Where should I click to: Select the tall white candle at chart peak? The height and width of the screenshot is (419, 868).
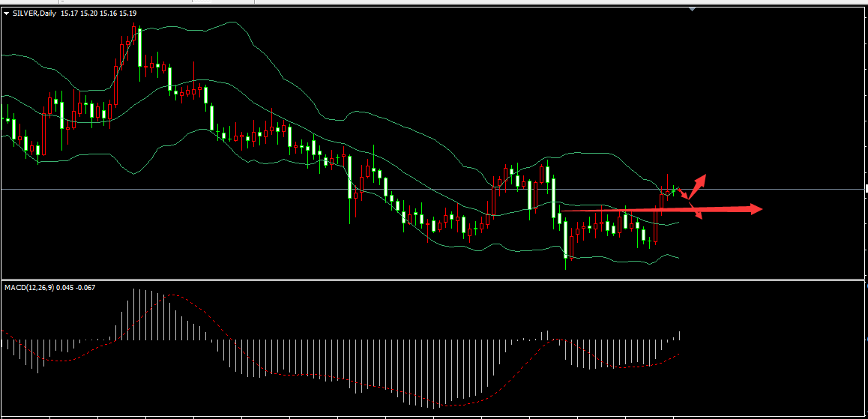click(139, 49)
